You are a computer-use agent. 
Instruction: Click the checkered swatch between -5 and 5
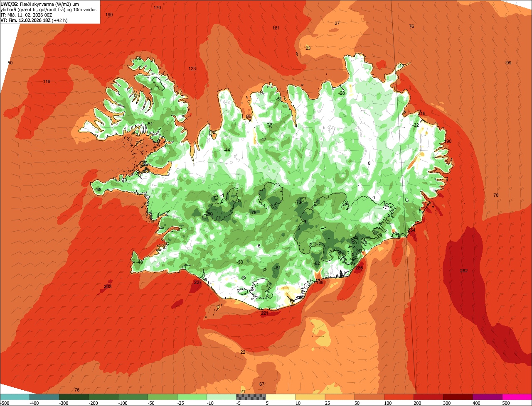point(251,397)
